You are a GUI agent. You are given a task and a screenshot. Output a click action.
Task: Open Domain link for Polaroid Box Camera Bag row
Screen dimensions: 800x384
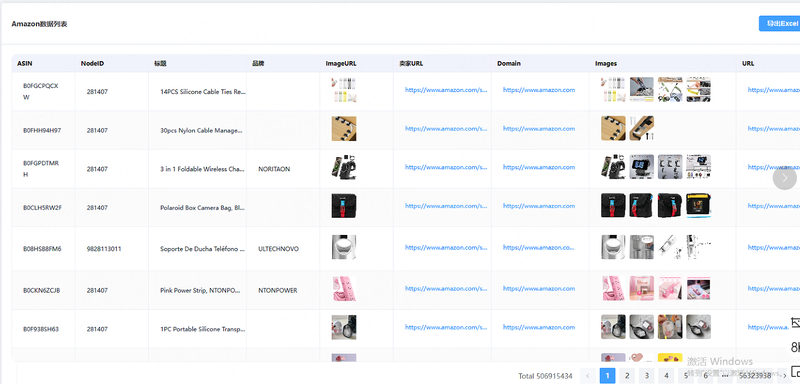tap(539, 206)
